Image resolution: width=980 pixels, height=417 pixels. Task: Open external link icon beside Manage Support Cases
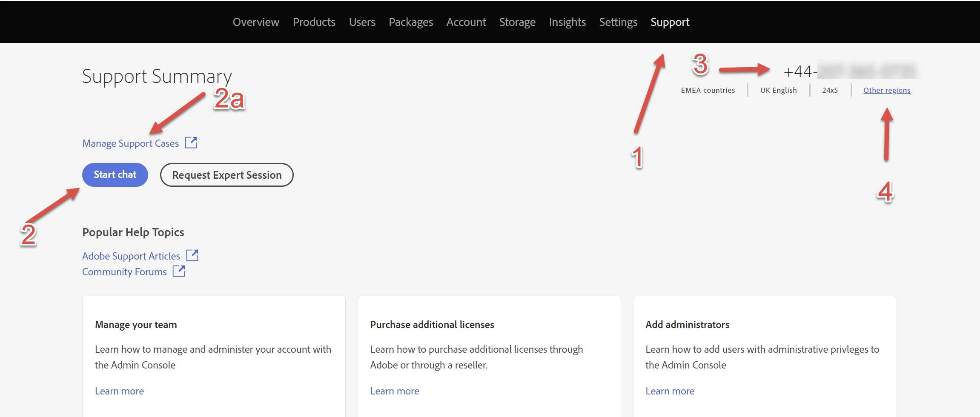[x=191, y=143]
